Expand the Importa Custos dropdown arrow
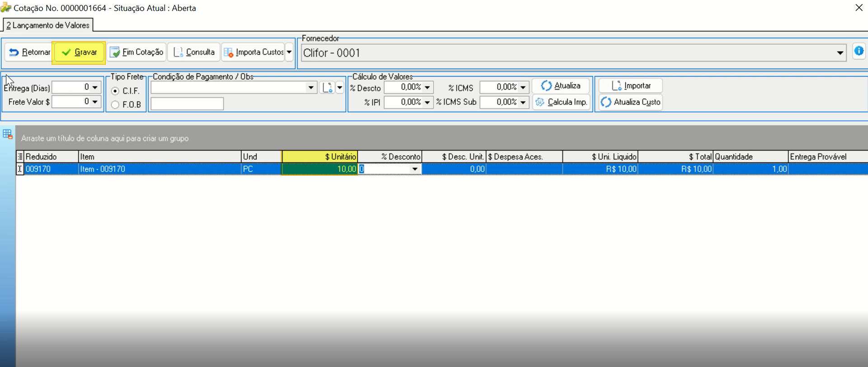 (x=289, y=52)
